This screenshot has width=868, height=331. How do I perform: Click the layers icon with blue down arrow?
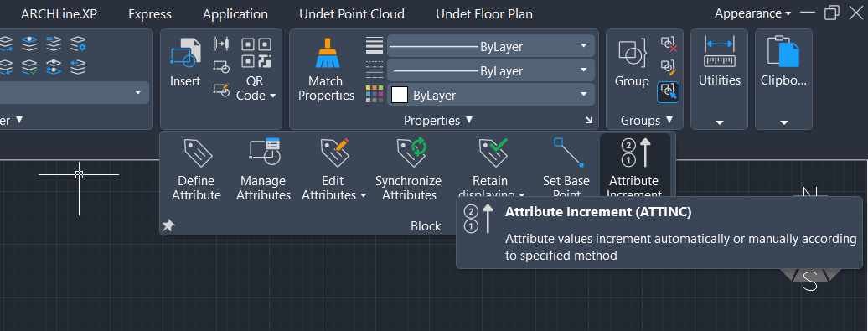click(x=54, y=67)
